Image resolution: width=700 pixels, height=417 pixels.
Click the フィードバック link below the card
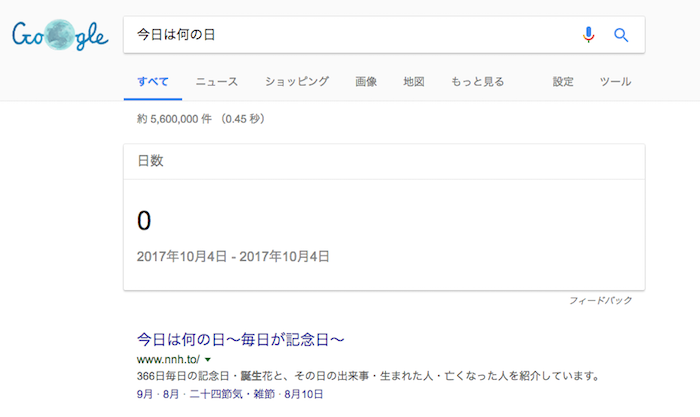[x=600, y=300]
